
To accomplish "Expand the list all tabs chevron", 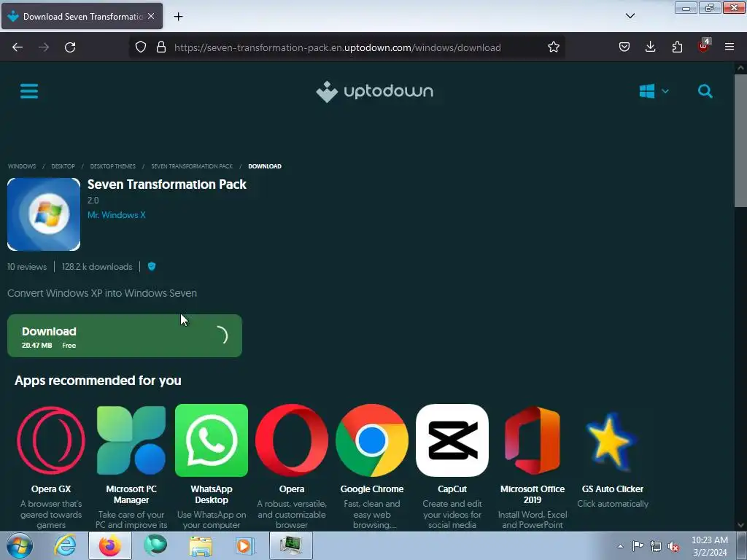I will tap(630, 16).
